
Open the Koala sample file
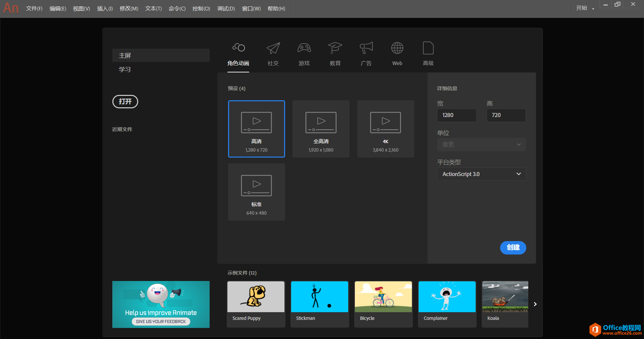tap(505, 304)
